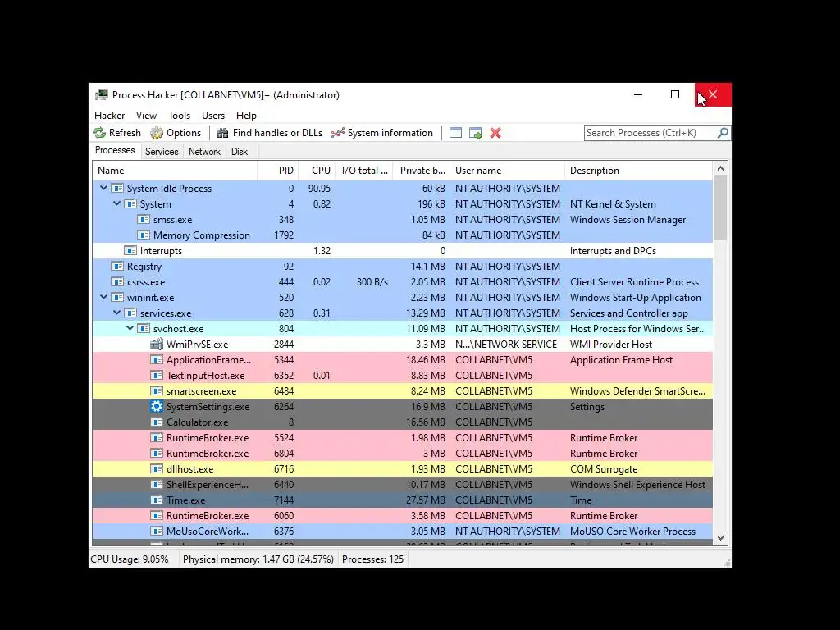Image resolution: width=840 pixels, height=630 pixels.
Task: Click the dllhost.exe process icon
Action: click(x=157, y=468)
